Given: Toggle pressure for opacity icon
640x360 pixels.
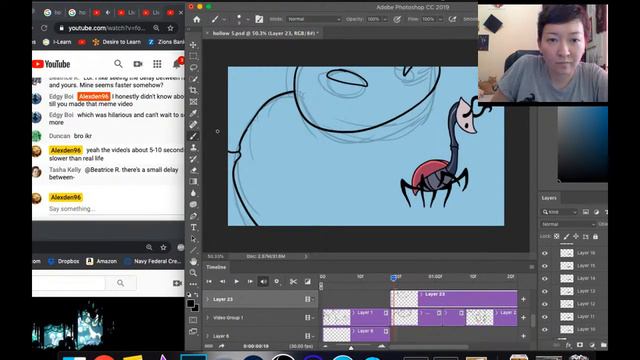Looking at the screenshot, I should point(397,19).
